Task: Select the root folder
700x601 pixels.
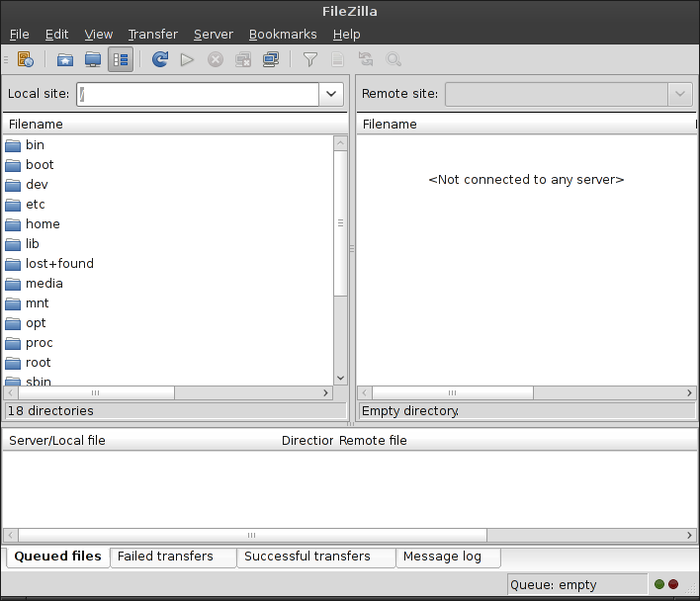Action: click(39, 363)
